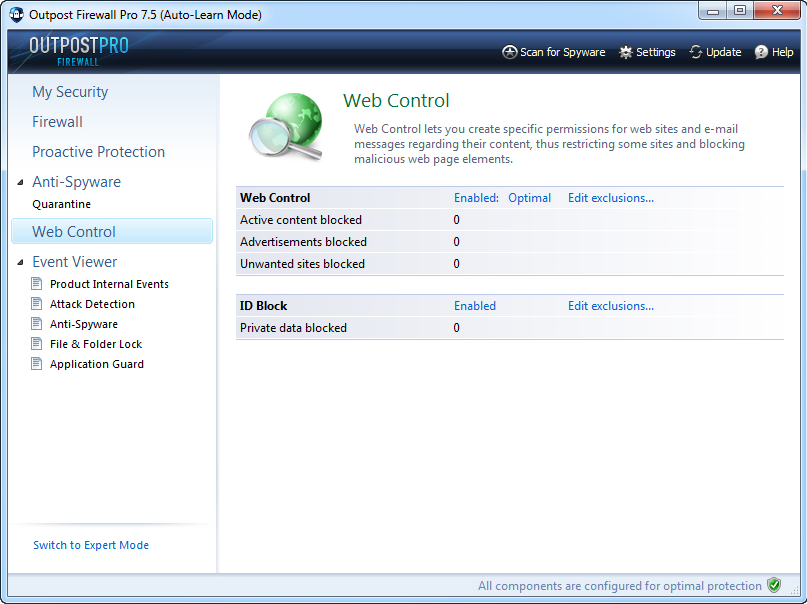Click the Product Internal Events log icon
807x604 pixels.
(x=37, y=284)
